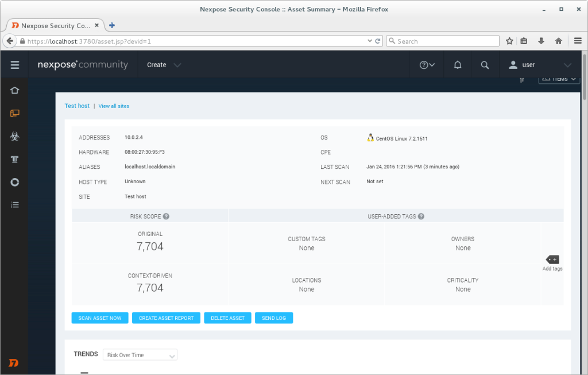Open the Vulnerabilities biohazard icon
Viewport: 588px width, 375px height.
[14, 136]
